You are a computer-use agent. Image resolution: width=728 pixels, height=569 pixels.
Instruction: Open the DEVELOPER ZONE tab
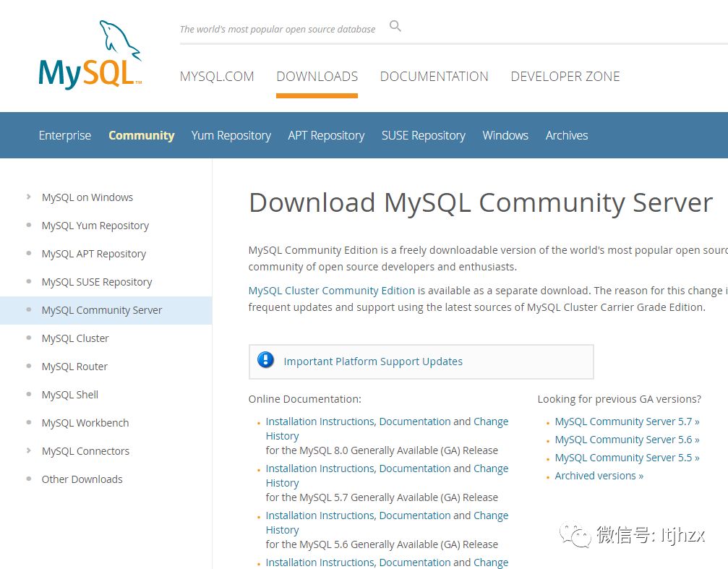[x=565, y=76]
